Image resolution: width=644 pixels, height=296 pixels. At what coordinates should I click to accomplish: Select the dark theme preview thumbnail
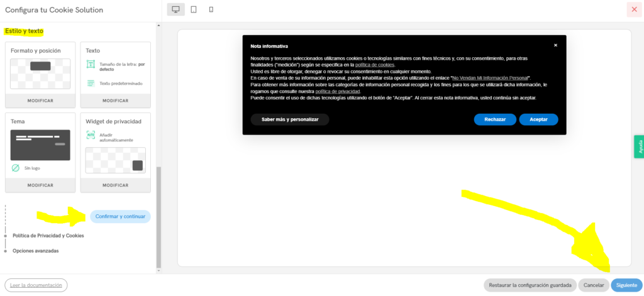(x=40, y=145)
